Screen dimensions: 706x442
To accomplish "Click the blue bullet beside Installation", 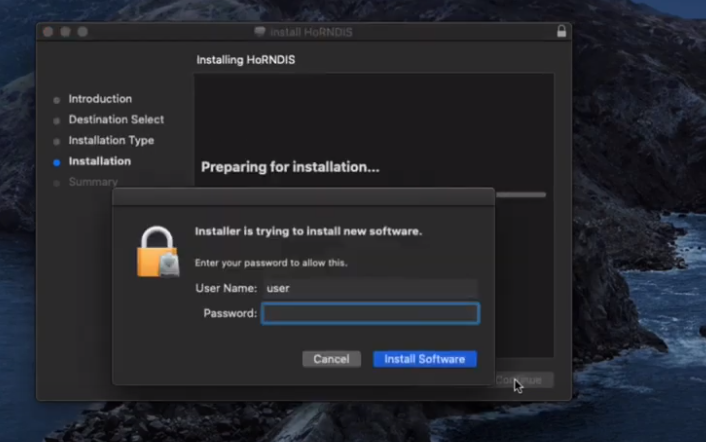I will [57, 162].
